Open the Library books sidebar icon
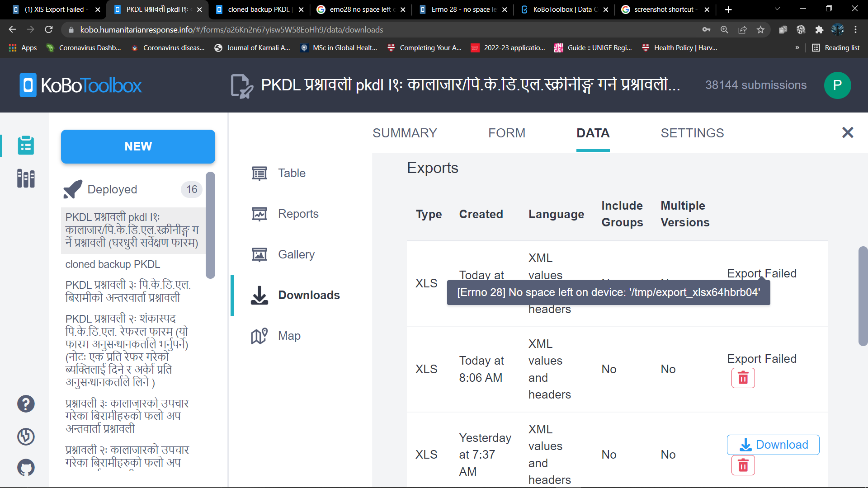868x488 pixels. pos(26,178)
